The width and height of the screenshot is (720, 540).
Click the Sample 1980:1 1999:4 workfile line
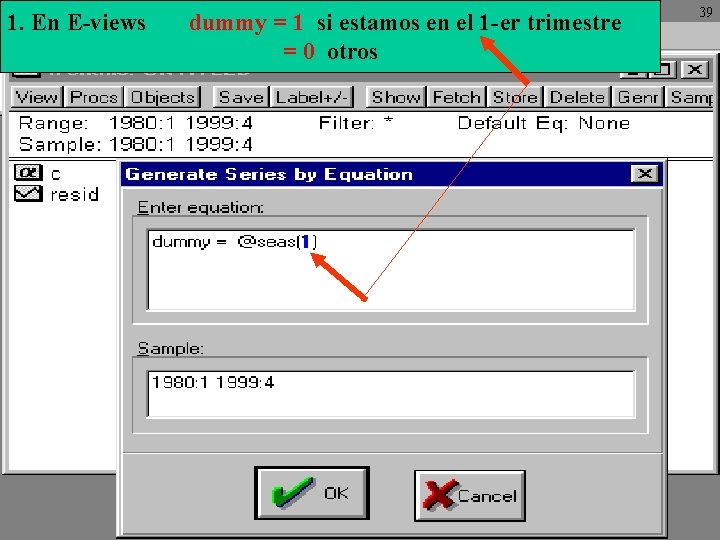click(135, 144)
